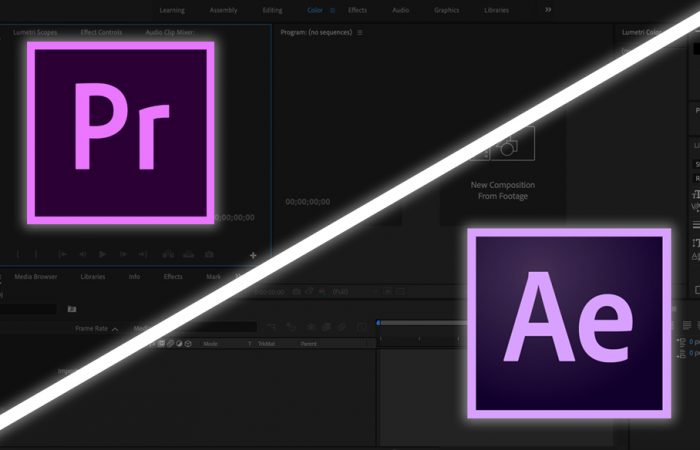The height and width of the screenshot is (450, 700).
Task: Switch to the Assembly workspace tab
Action: (x=223, y=10)
